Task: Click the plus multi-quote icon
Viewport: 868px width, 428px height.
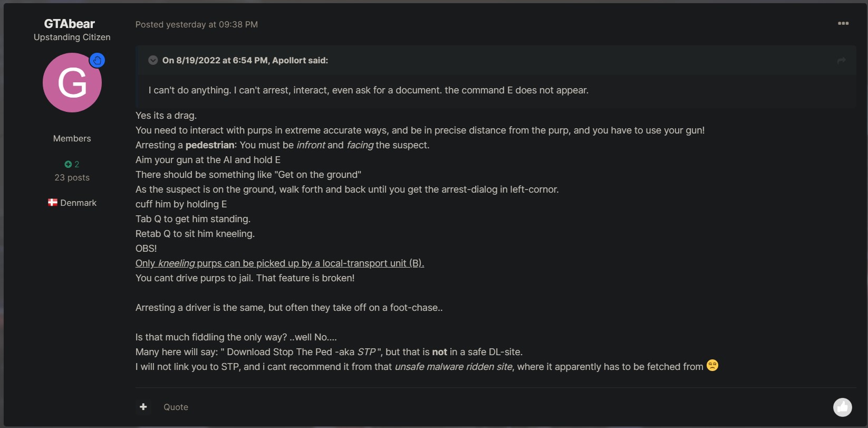Action: coord(143,407)
